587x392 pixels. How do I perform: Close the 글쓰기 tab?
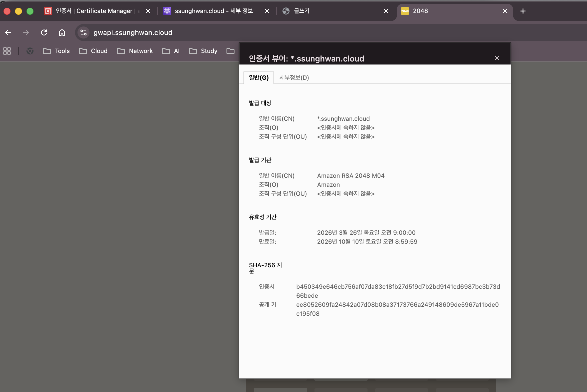(x=386, y=11)
